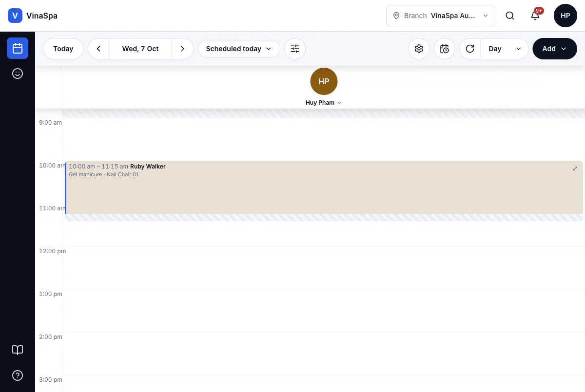
Task: Jump to Today
Action: pyautogui.click(x=63, y=49)
